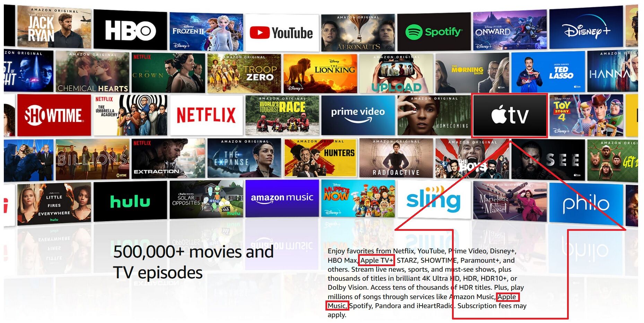Click the Hulu logo tile
The width and height of the screenshot is (644, 323).
point(130,201)
